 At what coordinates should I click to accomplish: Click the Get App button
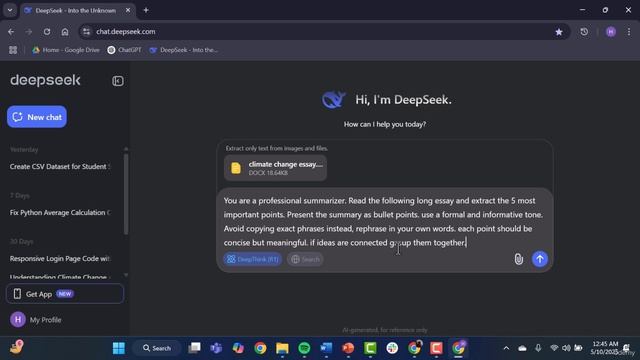[x=64, y=294]
